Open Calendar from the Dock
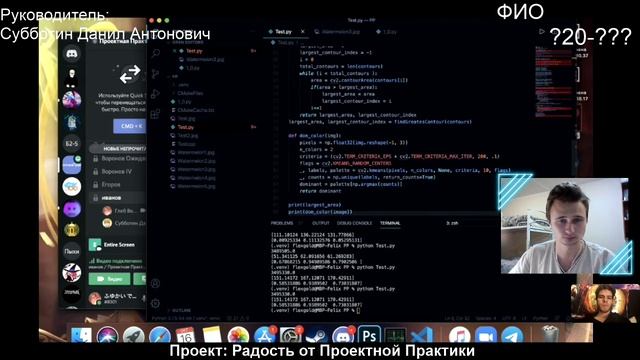640x360 pixels. click(x=186, y=336)
